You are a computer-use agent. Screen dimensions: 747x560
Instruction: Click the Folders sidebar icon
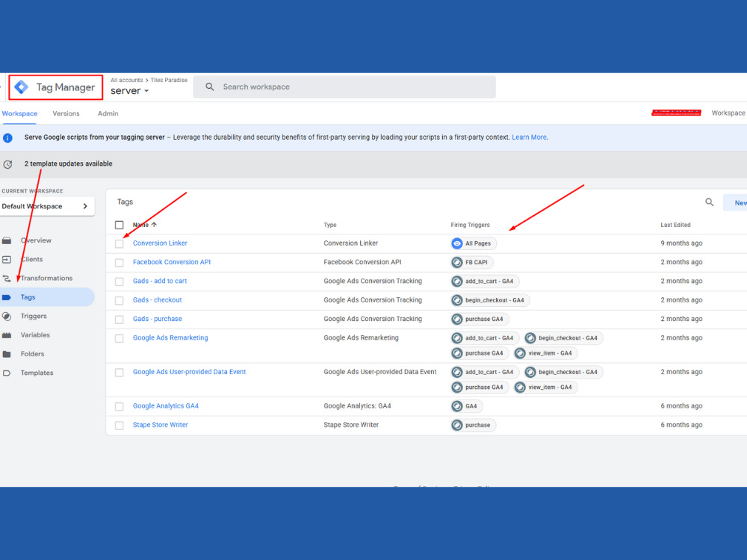(7, 354)
